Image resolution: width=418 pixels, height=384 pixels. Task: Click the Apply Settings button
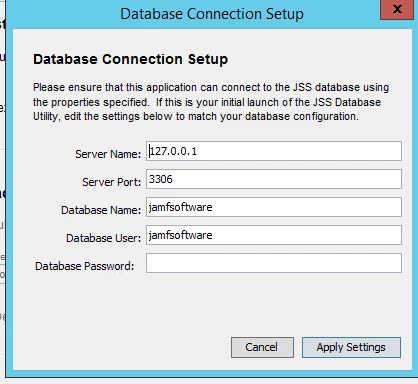point(351,347)
